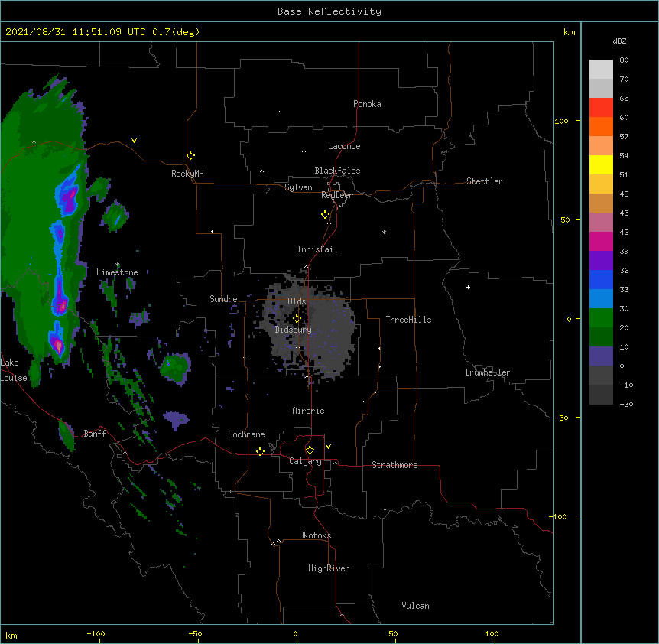This screenshot has height=644, width=659.
Task: Click the yellow diamond marker above Calgary label
Action: coord(310,450)
